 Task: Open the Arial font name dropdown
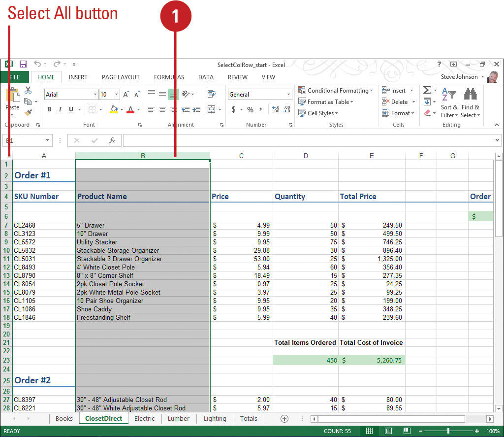coord(95,95)
